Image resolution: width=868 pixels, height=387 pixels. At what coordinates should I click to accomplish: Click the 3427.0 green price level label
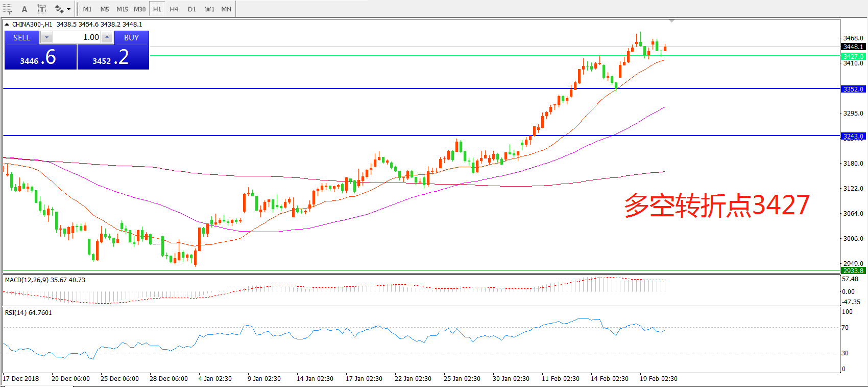(x=853, y=56)
